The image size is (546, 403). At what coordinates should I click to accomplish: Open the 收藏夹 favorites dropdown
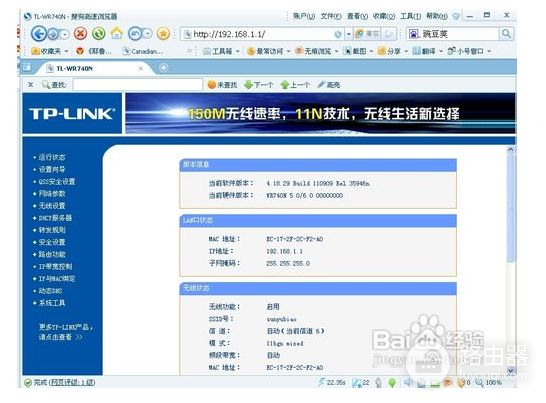pyautogui.click(x=50, y=51)
